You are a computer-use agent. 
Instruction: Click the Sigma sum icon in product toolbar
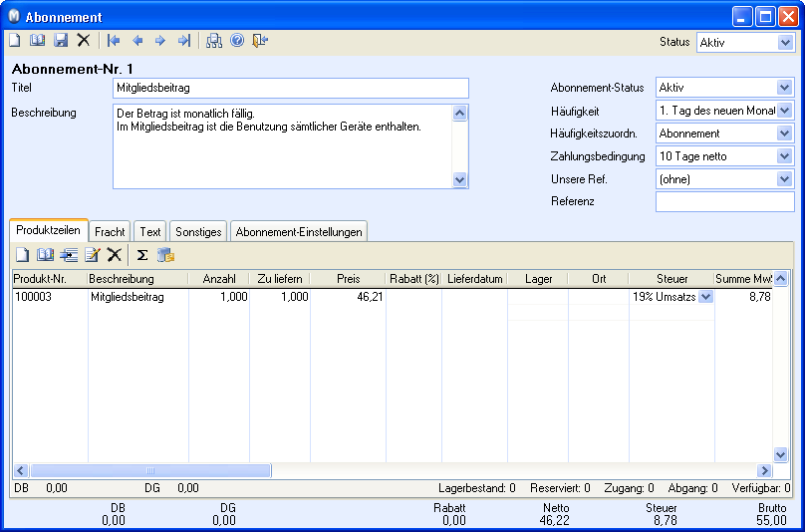(141, 255)
